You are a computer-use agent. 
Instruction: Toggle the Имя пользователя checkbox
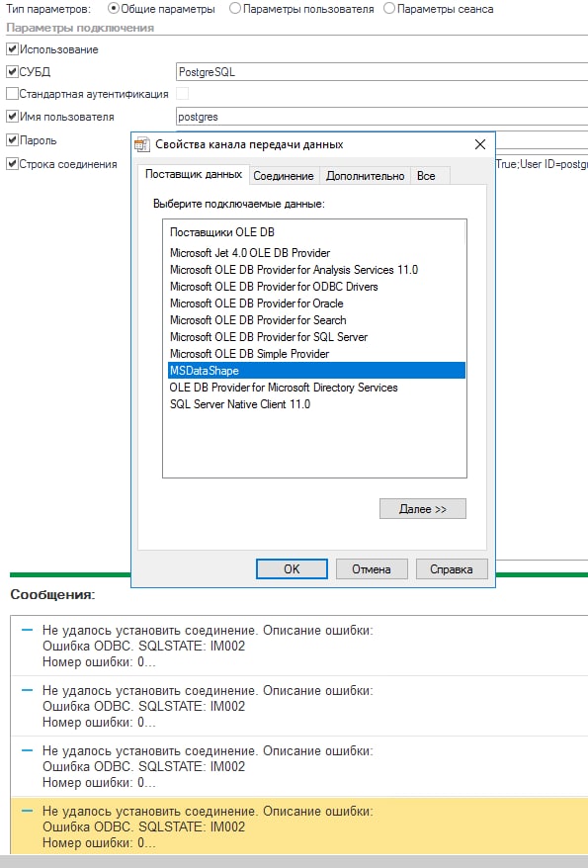point(12,117)
